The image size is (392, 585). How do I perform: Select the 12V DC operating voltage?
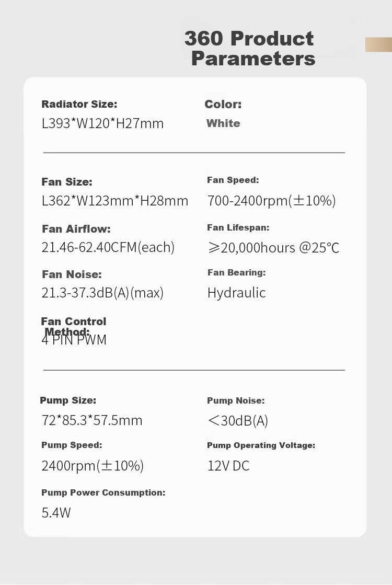pyautogui.click(x=228, y=466)
